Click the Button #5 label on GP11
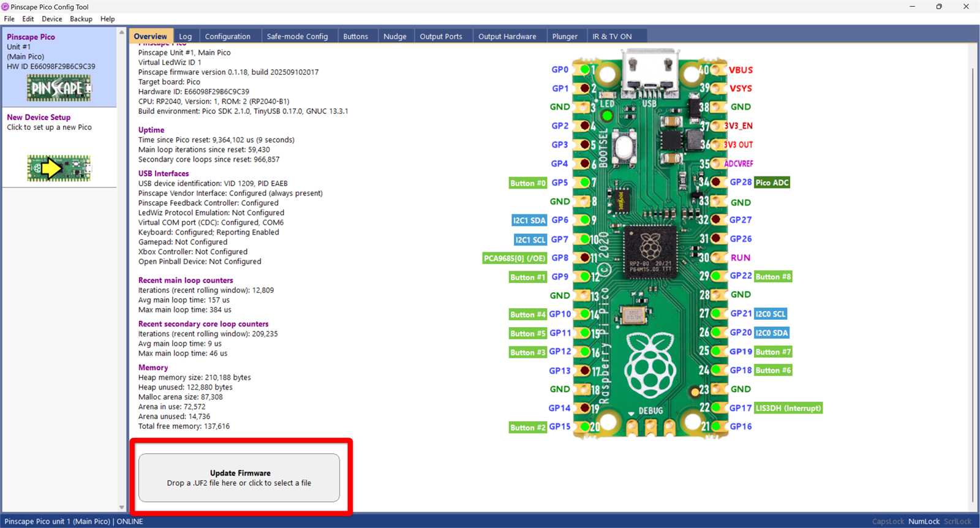 point(527,334)
